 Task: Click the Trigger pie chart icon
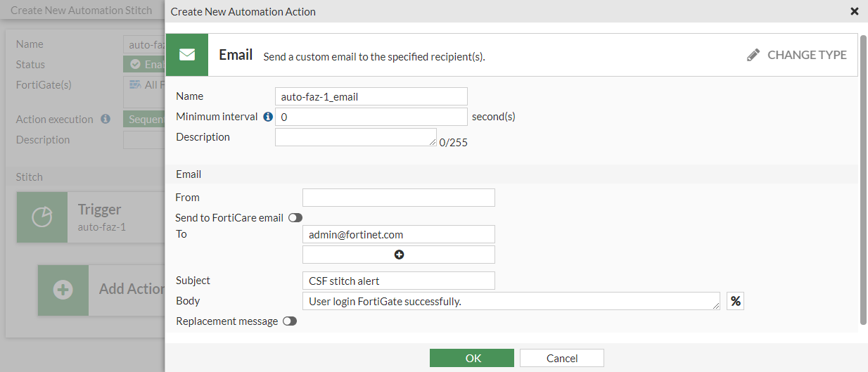(42, 217)
